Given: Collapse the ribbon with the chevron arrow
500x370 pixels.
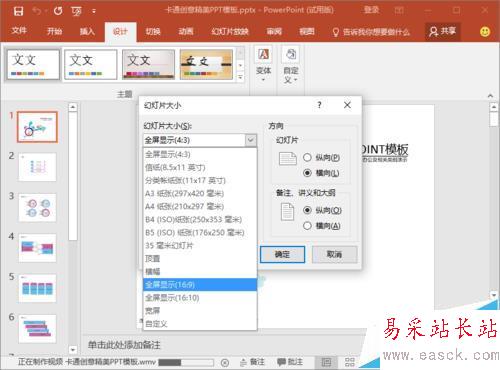Looking at the screenshot, I should 490,96.
